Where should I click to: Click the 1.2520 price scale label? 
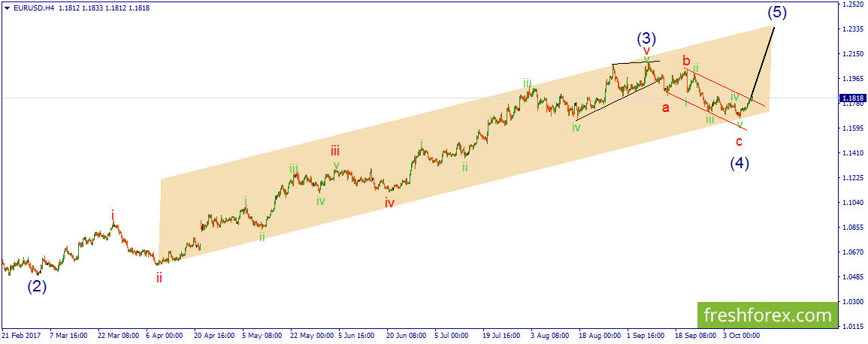pyautogui.click(x=852, y=4)
